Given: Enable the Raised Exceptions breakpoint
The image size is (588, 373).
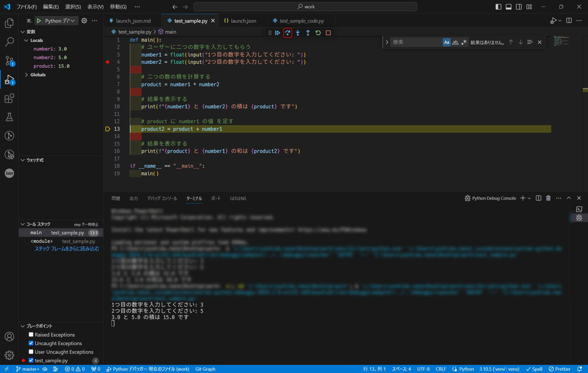Looking at the screenshot, I should [x=31, y=334].
